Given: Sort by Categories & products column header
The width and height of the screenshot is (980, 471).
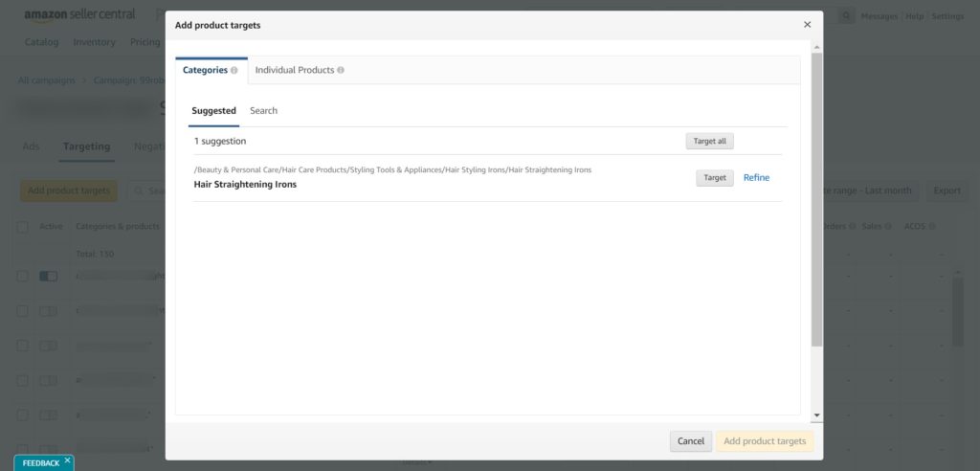Looking at the screenshot, I should pyautogui.click(x=118, y=227).
